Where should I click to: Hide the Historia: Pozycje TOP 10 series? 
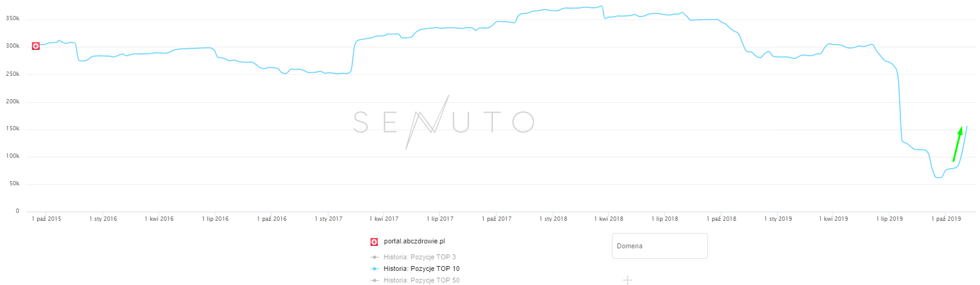[x=421, y=268]
